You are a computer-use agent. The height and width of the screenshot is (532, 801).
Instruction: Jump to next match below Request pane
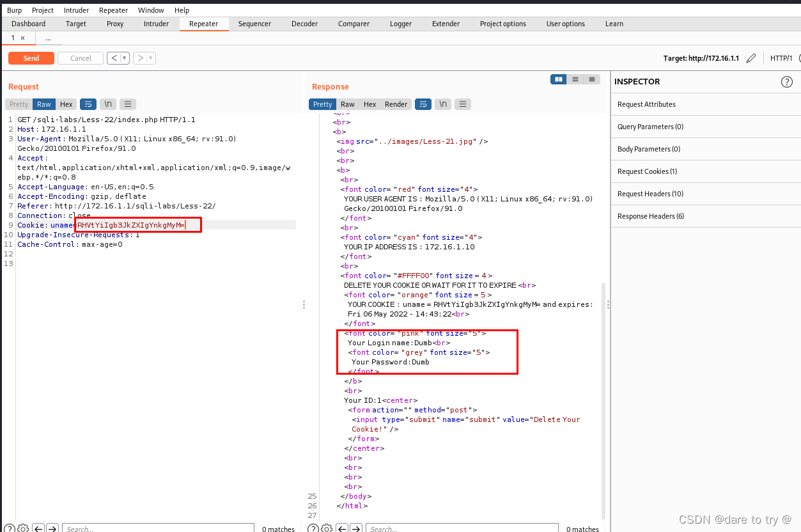point(52,529)
